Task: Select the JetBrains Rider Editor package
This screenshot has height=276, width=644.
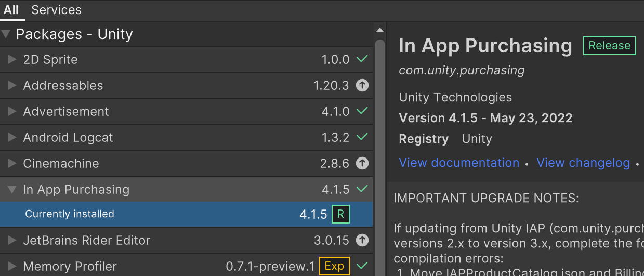Action: (x=186, y=240)
